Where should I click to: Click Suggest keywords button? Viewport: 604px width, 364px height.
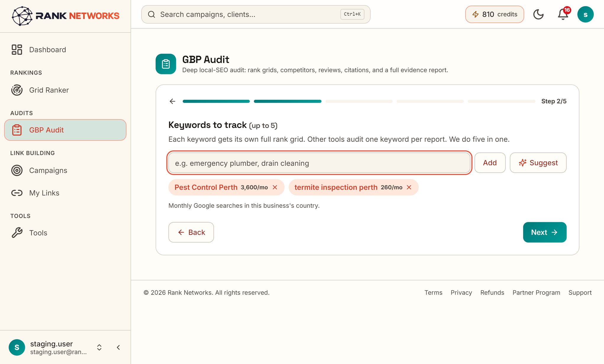click(x=538, y=163)
